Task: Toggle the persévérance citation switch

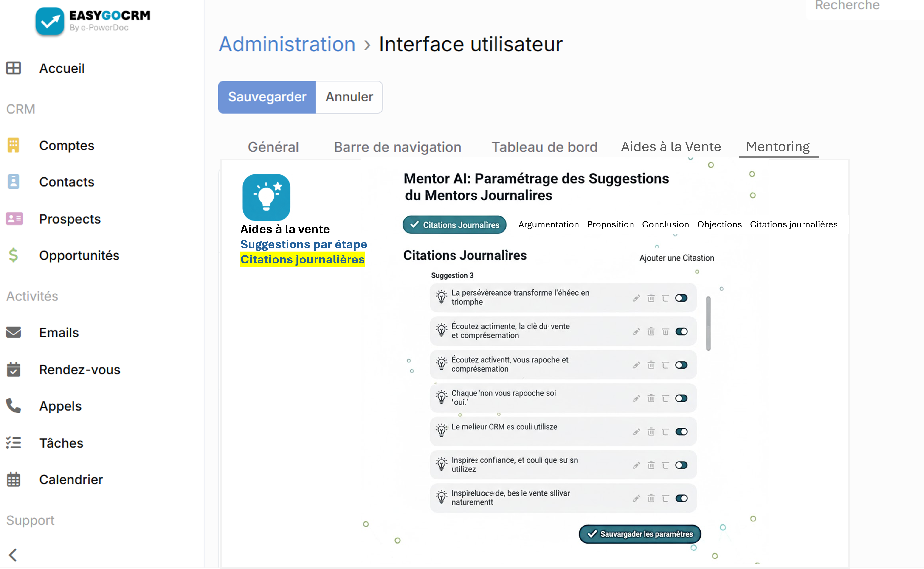Action: pos(681,298)
